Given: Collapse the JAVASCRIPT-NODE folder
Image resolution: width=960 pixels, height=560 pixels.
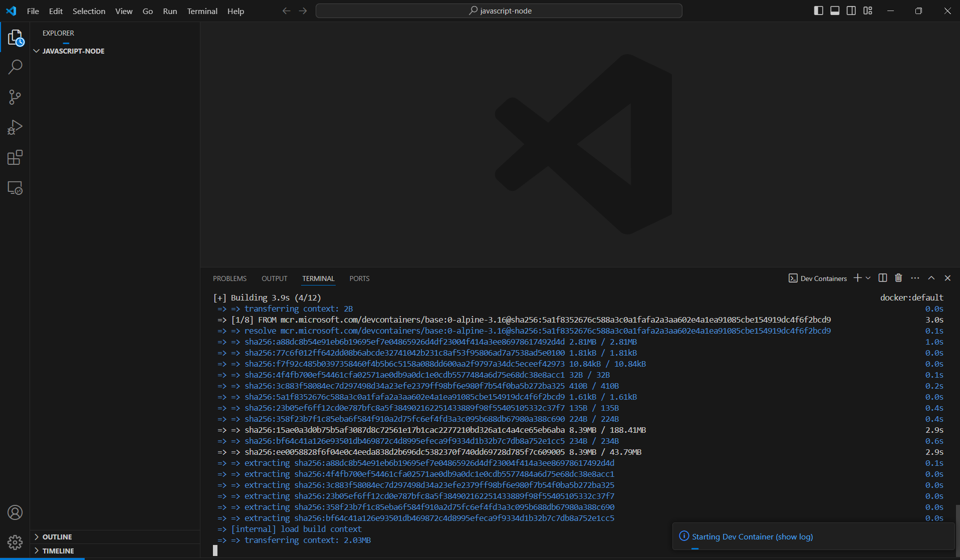Looking at the screenshot, I should coord(36,51).
